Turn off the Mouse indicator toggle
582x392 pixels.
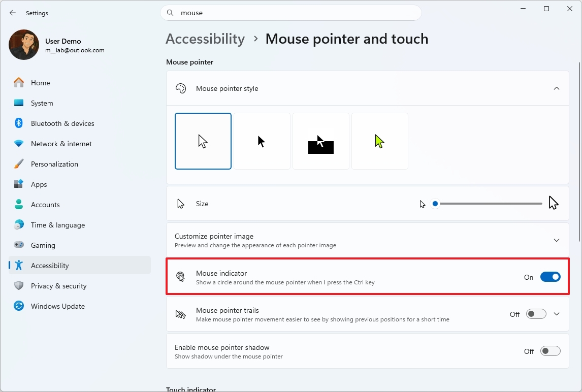point(551,277)
